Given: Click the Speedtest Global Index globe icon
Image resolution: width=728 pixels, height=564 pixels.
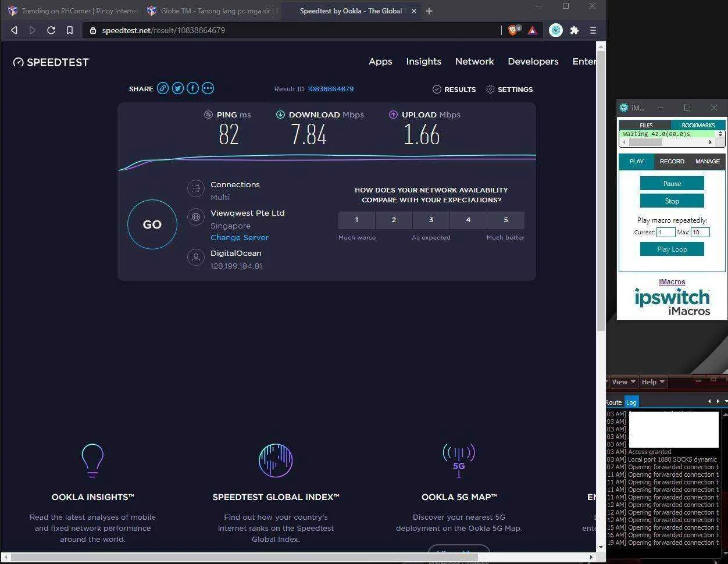Looking at the screenshot, I should click(276, 461).
